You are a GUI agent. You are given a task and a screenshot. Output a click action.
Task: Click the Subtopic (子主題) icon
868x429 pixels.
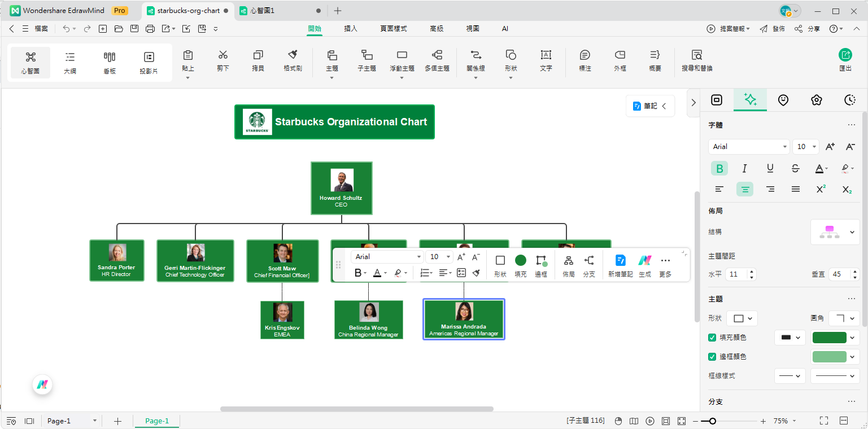click(x=367, y=60)
